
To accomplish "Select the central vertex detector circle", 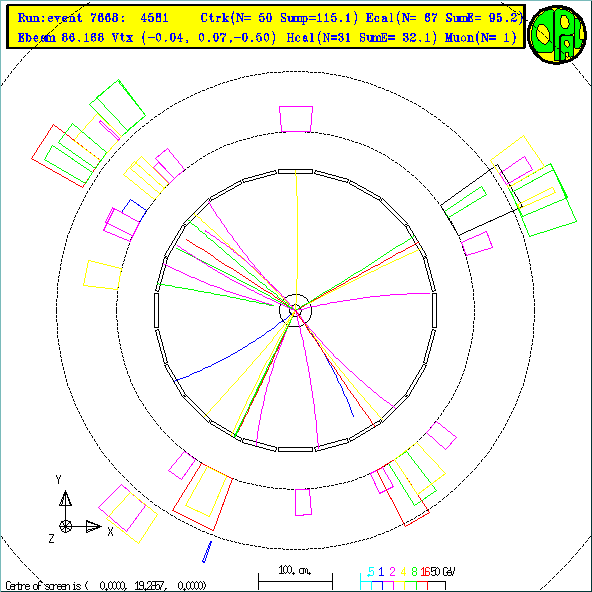I will (295, 310).
